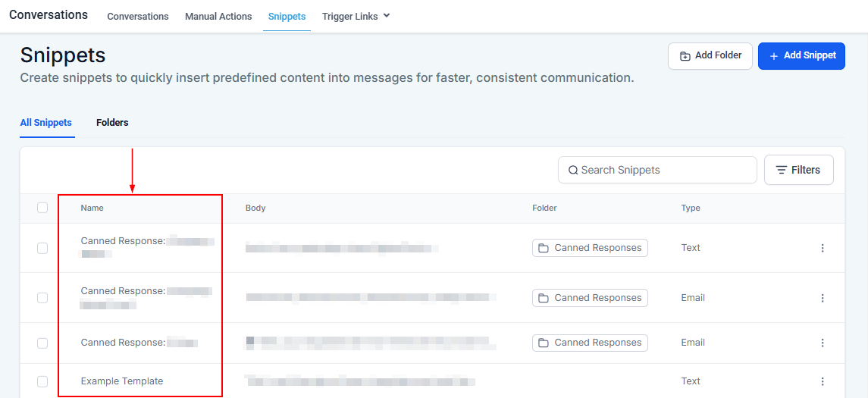
Task: Sort by the Name column header
Action: (x=92, y=208)
